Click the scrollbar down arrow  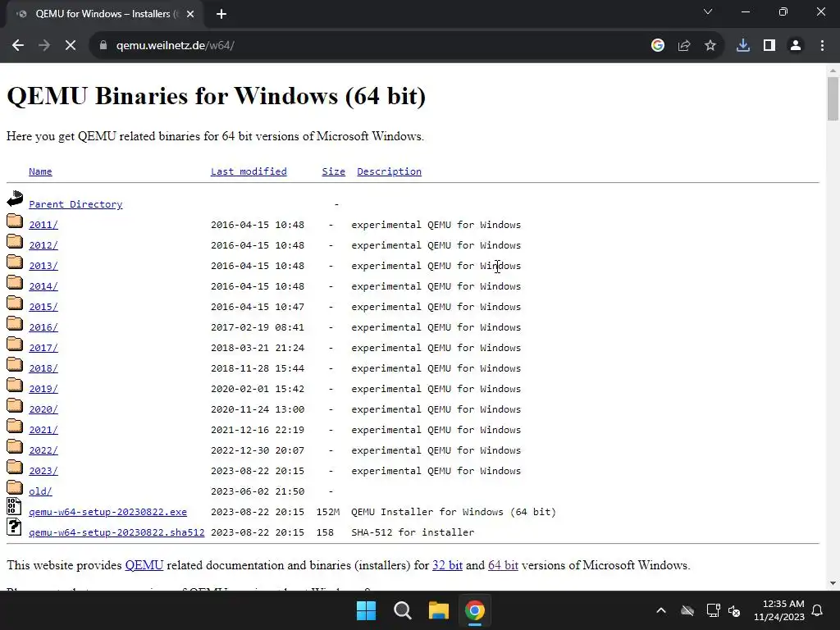833,583
